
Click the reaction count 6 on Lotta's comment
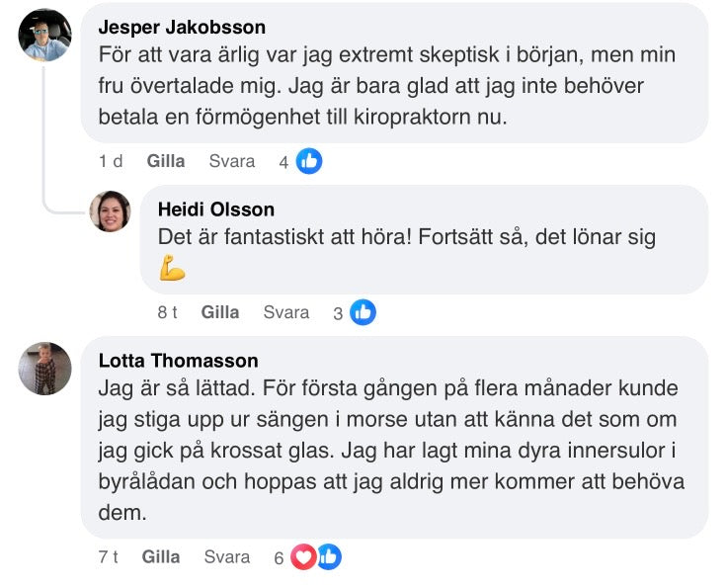tap(280, 558)
